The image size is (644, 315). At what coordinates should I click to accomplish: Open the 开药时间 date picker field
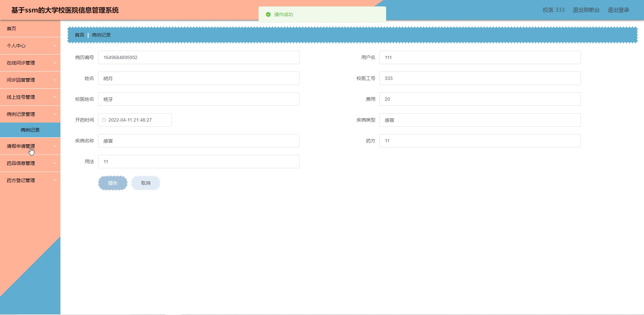[x=135, y=120]
